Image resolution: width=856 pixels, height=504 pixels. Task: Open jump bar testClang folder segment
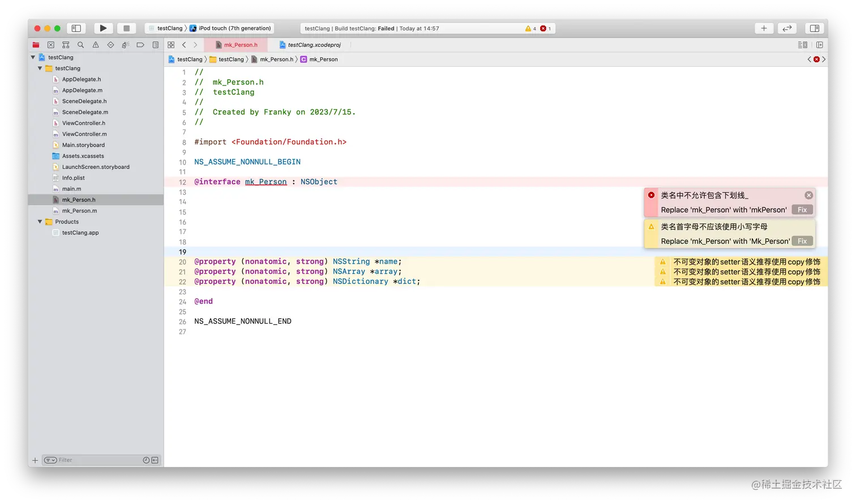coord(226,59)
